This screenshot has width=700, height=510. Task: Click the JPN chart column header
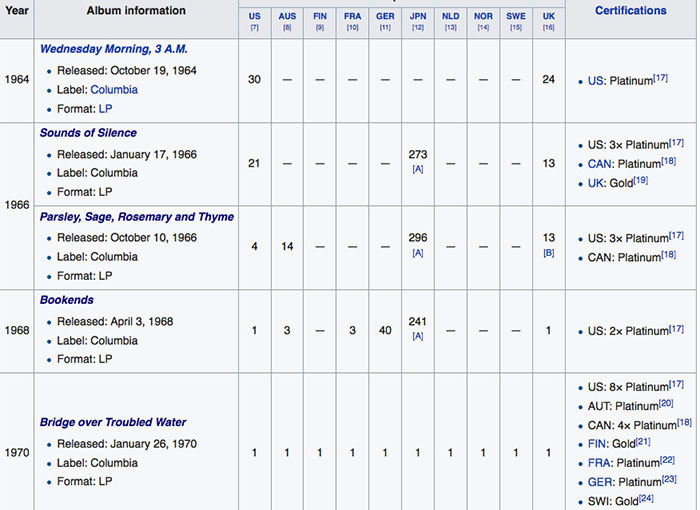417,17
